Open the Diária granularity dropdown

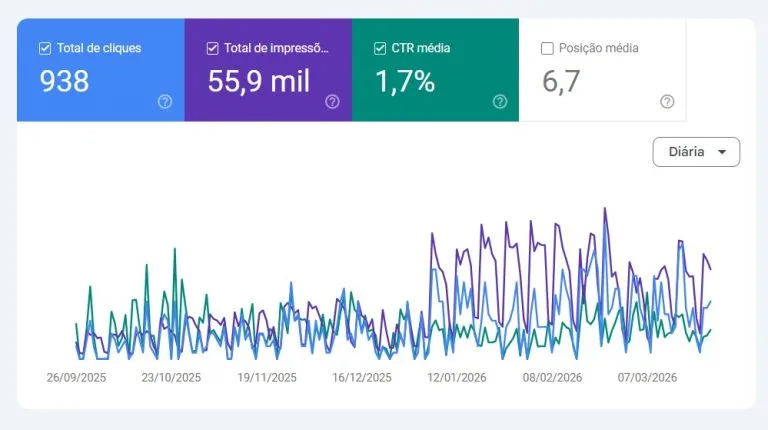[696, 152]
